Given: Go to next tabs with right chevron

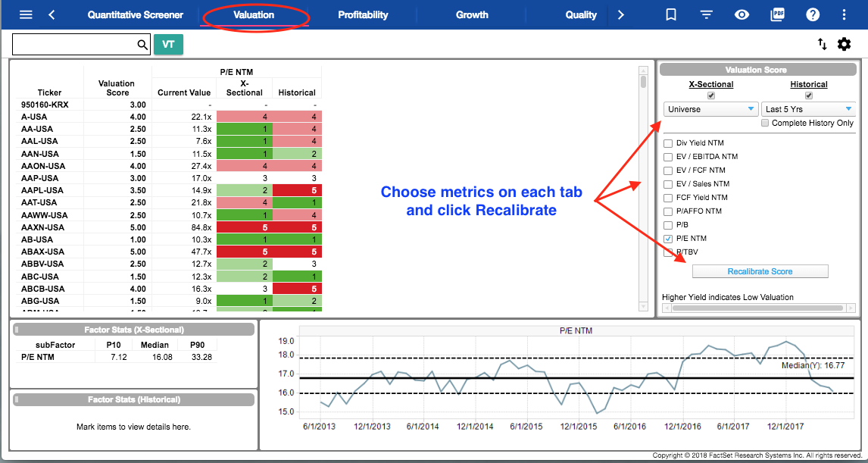Looking at the screenshot, I should click(x=620, y=15).
